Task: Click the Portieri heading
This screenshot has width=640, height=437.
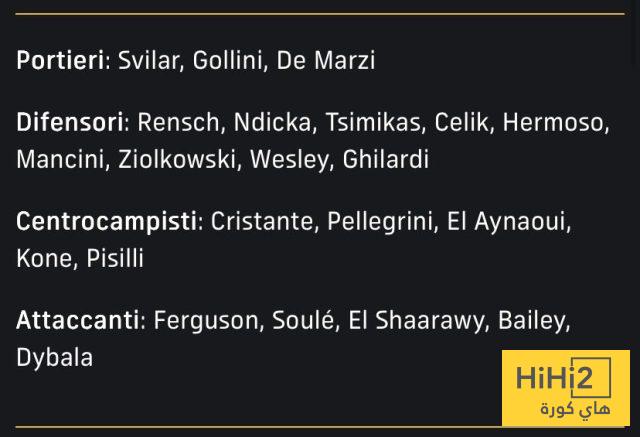Action: click(60, 60)
